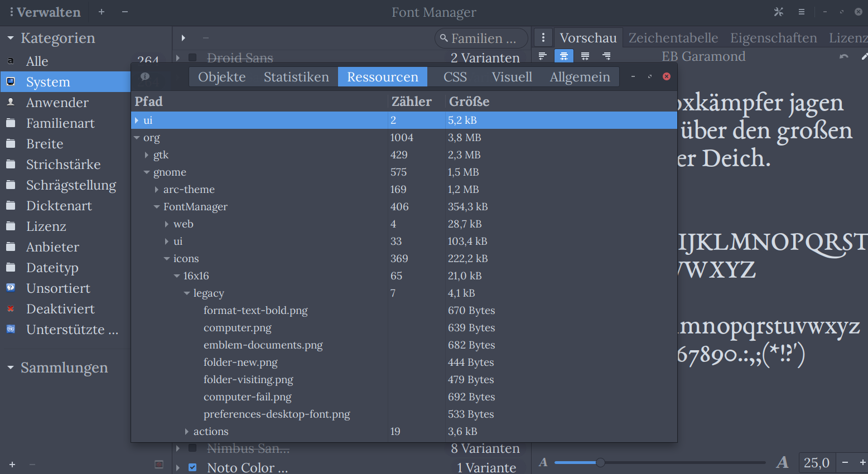This screenshot has width=868, height=474.
Task: Collapse the org tree node
Action: pos(137,137)
